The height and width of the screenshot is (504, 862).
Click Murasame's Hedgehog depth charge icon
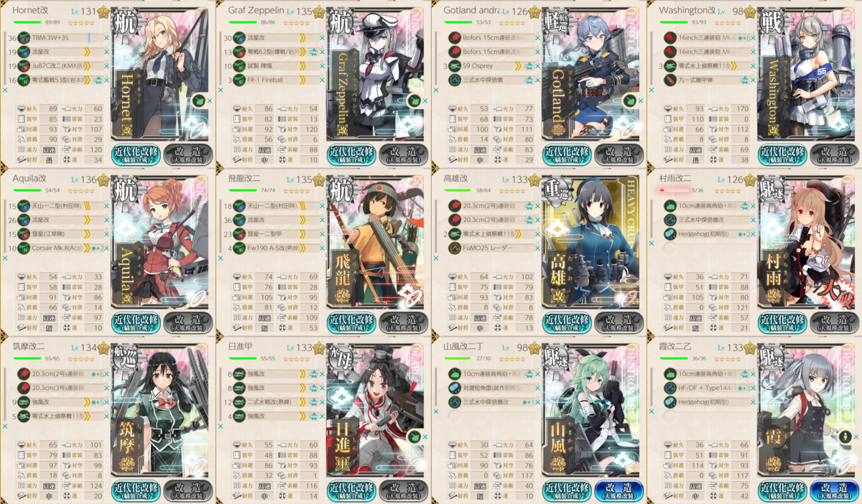[x=670, y=233]
